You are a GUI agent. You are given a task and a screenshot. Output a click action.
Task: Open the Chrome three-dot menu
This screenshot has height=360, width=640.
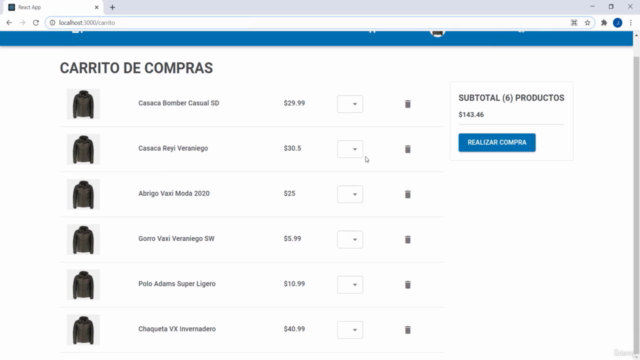631,23
